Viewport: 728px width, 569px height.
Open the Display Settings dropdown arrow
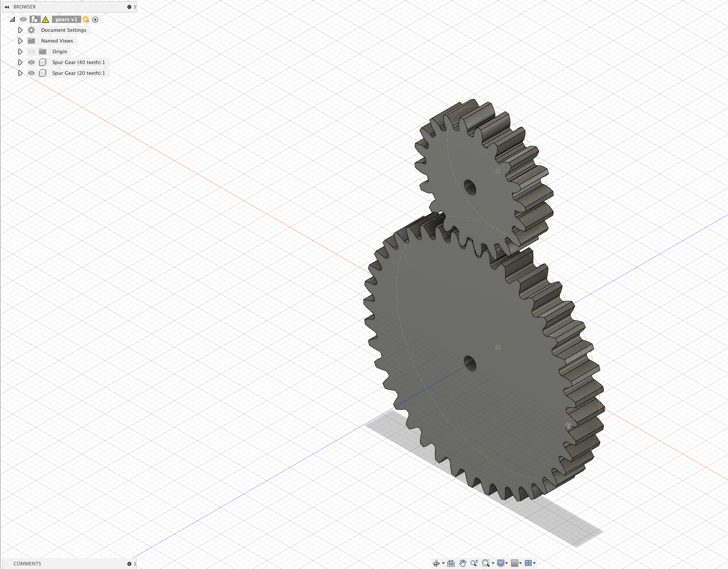point(507,563)
